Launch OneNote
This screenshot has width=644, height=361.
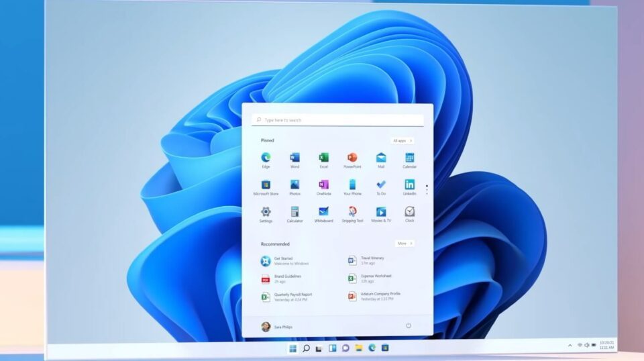(x=323, y=187)
